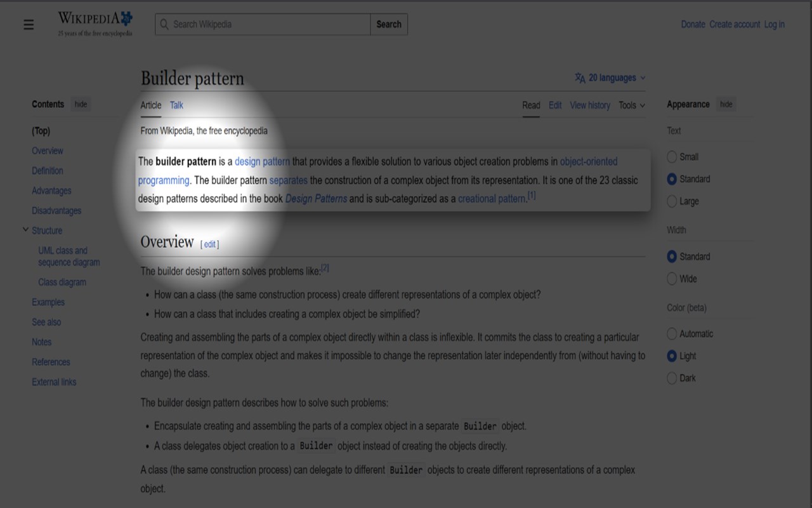This screenshot has width=812, height=508.
Task: Select Large text size
Action: click(x=672, y=201)
